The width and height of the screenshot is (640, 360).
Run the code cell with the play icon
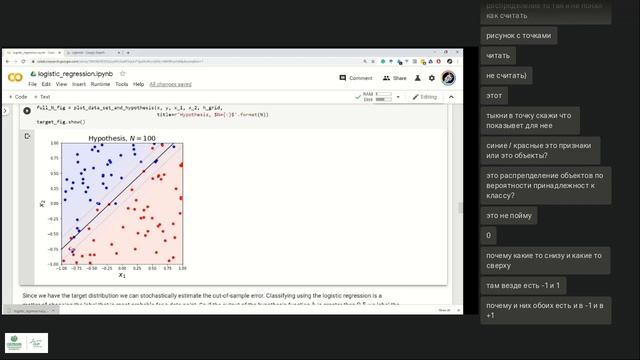[x=27, y=111]
